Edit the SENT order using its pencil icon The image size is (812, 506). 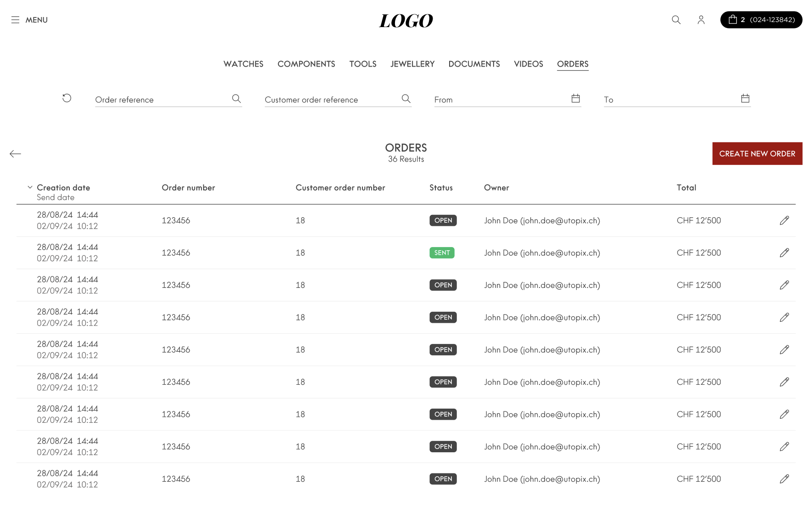[784, 253]
